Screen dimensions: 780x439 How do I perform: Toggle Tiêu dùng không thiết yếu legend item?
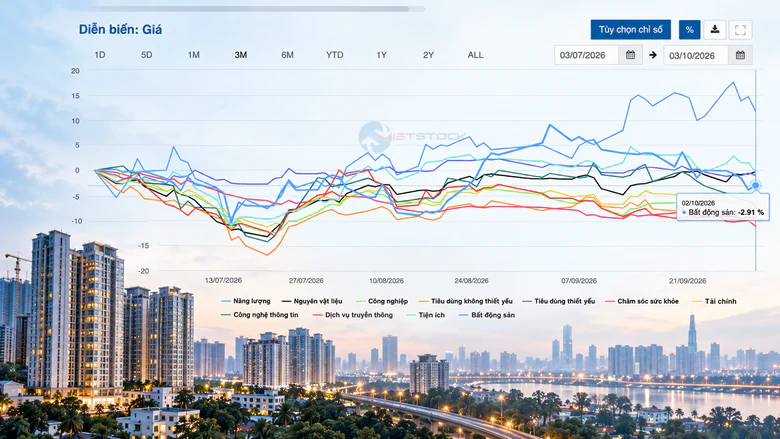tap(466, 301)
